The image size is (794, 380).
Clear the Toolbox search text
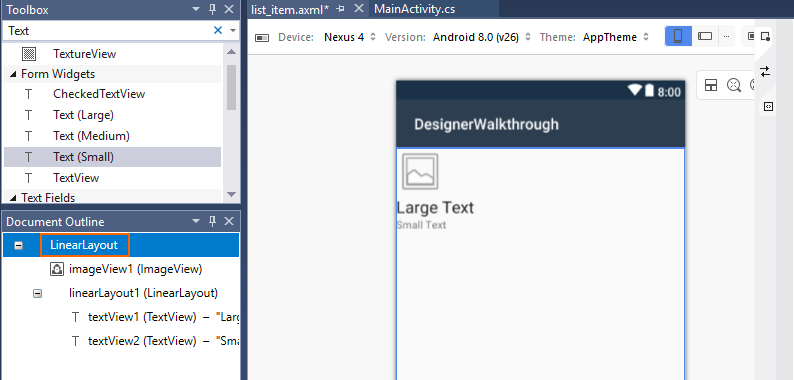[218, 30]
